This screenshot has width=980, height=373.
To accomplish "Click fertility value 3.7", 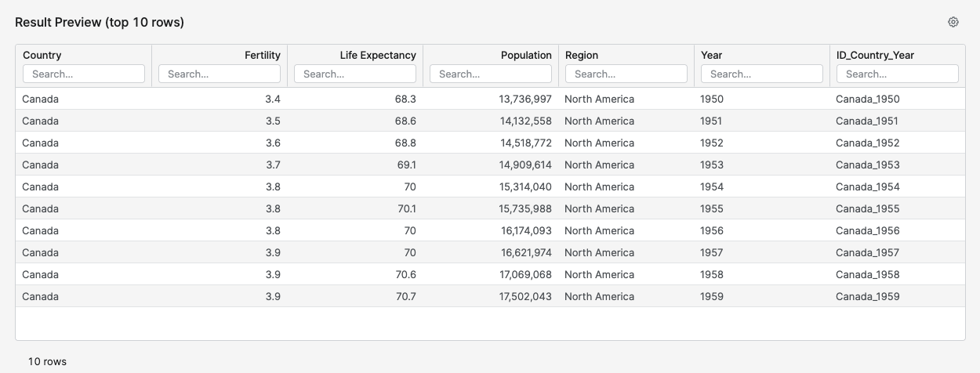I will pyautogui.click(x=273, y=165).
